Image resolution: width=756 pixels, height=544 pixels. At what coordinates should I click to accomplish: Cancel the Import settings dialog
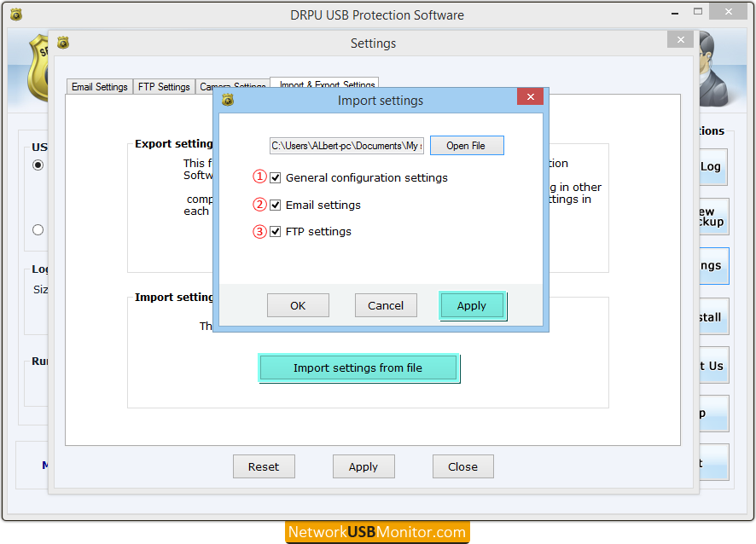(386, 305)
